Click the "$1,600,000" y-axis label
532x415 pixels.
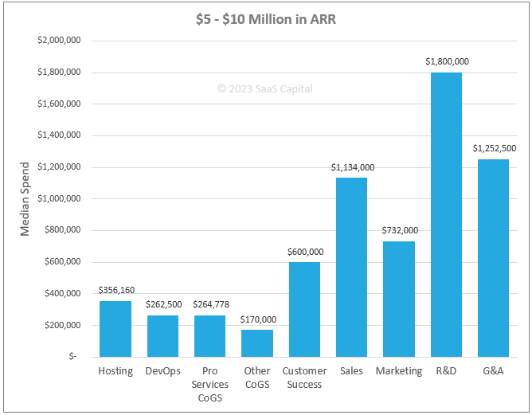(x=59, y=104)
